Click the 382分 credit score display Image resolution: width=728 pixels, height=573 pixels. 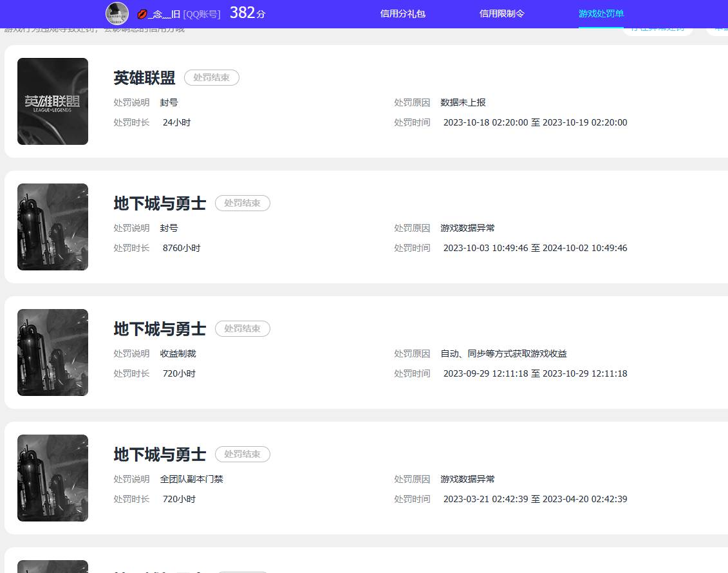247,12
